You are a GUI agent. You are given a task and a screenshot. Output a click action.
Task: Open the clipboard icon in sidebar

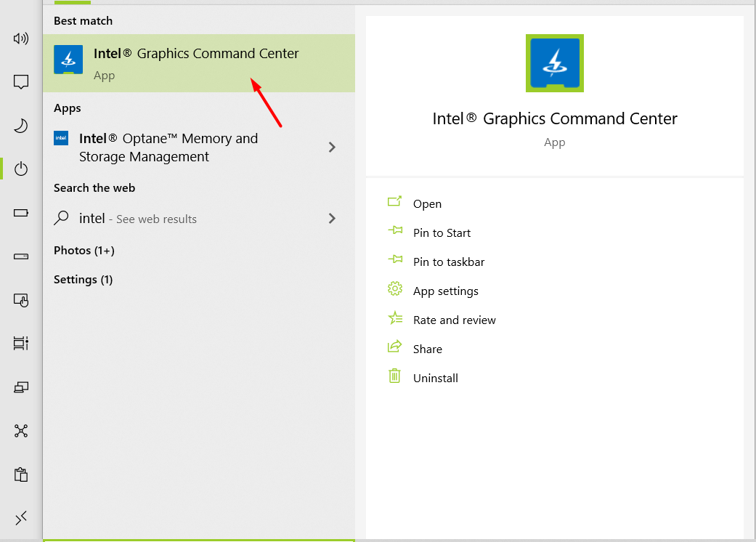21,474
